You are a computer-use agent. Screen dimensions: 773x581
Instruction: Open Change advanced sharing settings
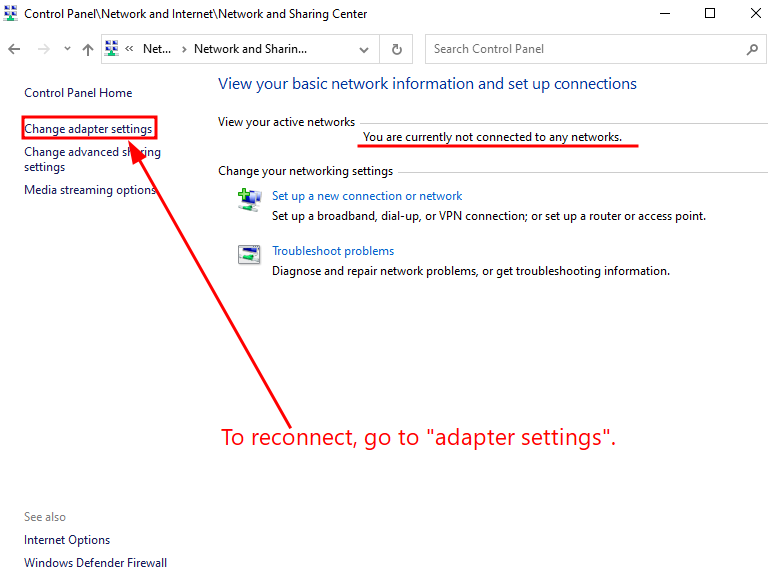click(92, 152)
